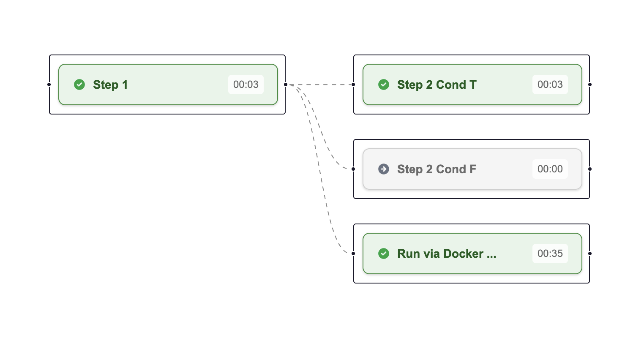This screenshot has height=349, width=644.
Task: Open the Run via Docker node label
Action: point(447,254)
